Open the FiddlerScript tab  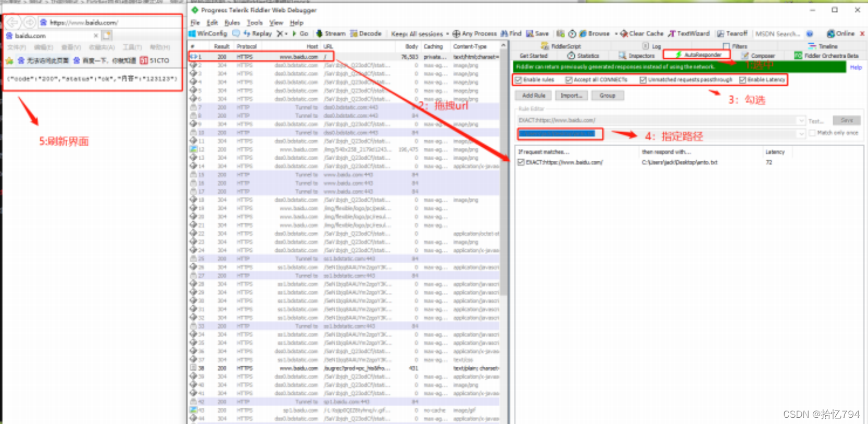coord(561,46)
